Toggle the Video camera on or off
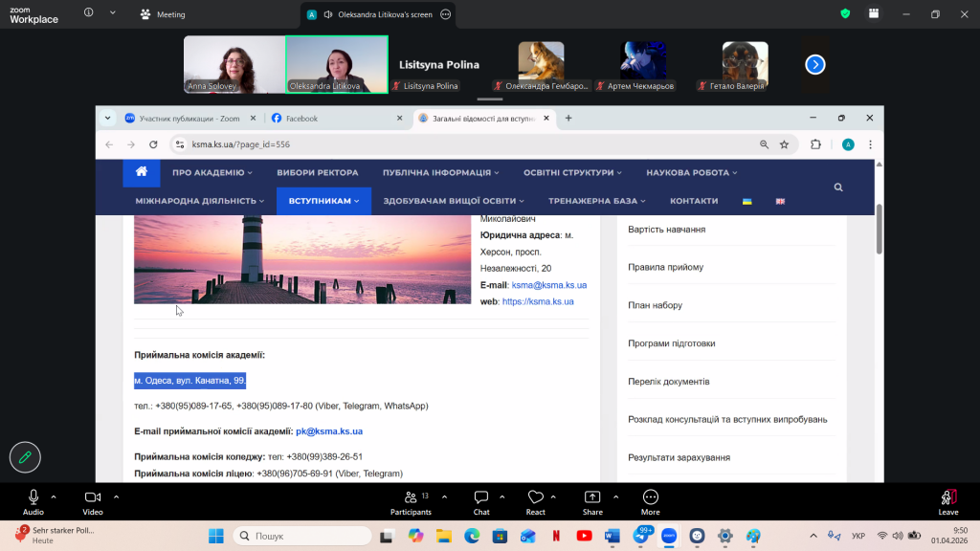The height and width of the screenshot is (551, 980). (93, 498)
